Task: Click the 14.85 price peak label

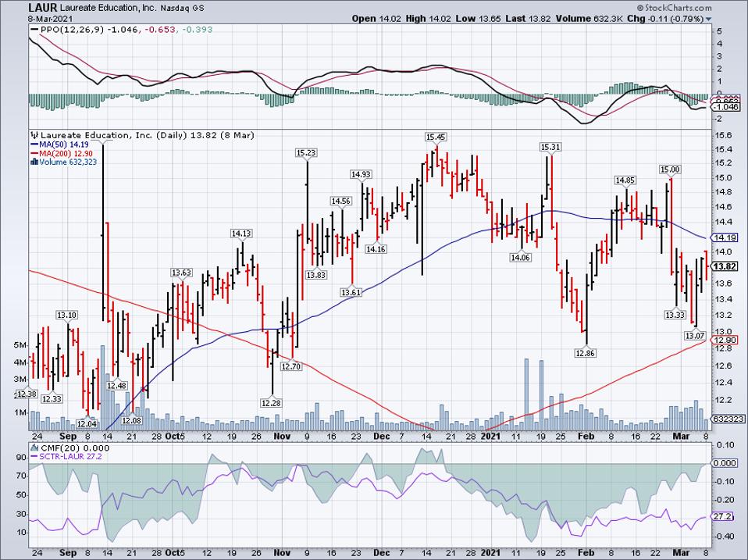Action: click(625, 180)
